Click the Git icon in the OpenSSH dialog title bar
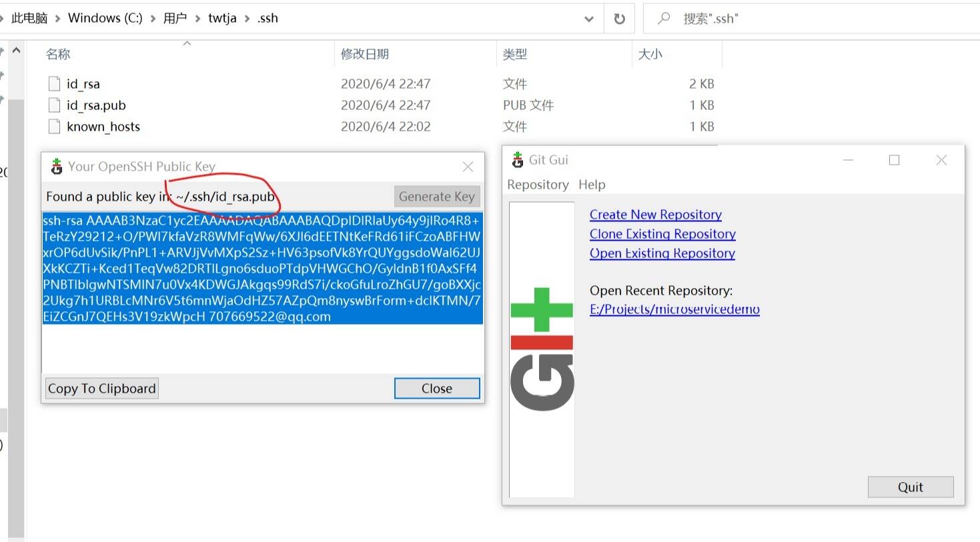This screenshot has height=542, width=980. click(57, 166)
